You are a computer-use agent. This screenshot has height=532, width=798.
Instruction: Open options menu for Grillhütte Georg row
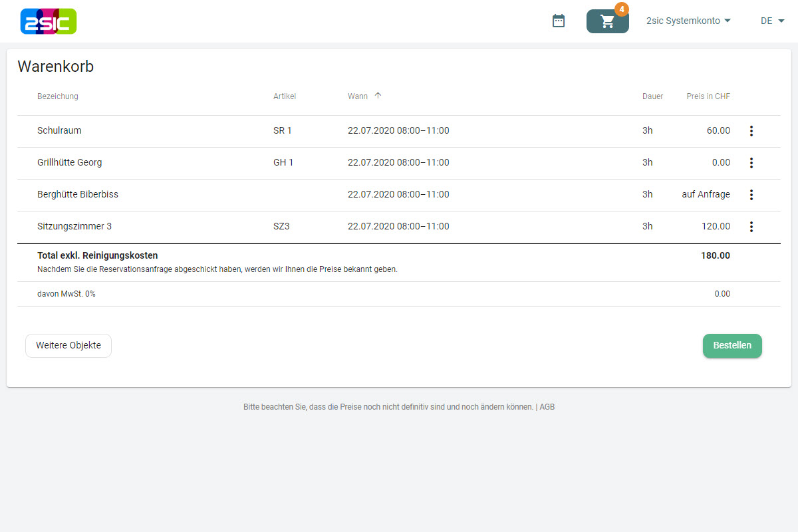(751, 163)
